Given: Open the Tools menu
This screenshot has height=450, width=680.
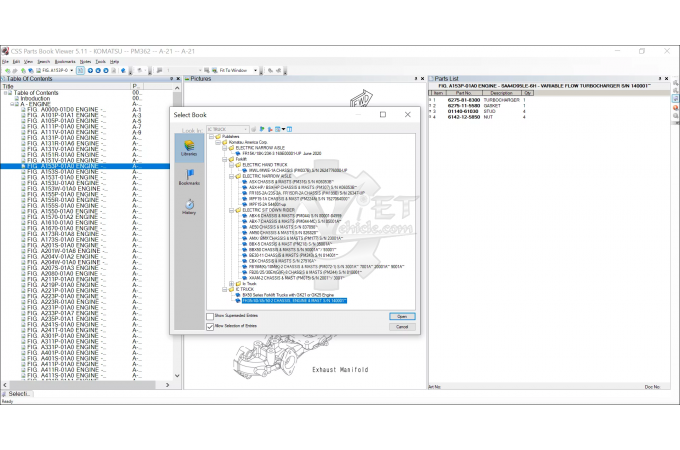Looking at the screenshot, I should (x=101, y=62).
